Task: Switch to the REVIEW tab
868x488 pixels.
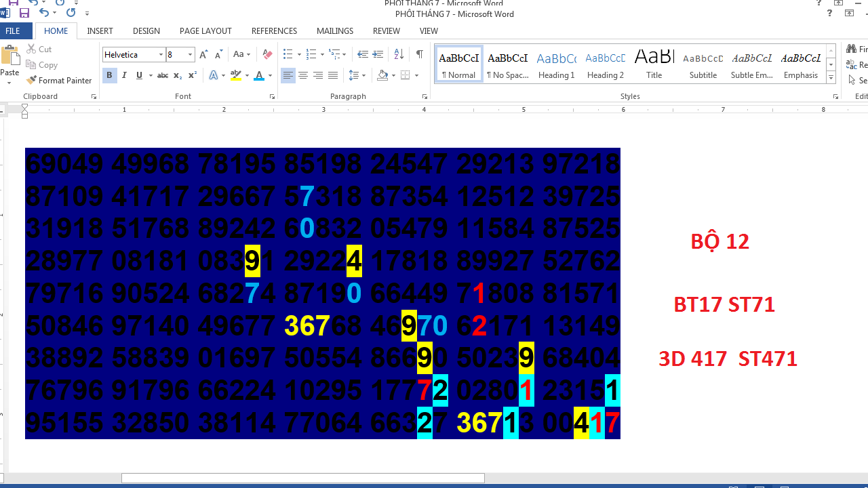Action: tap(387, 31)
